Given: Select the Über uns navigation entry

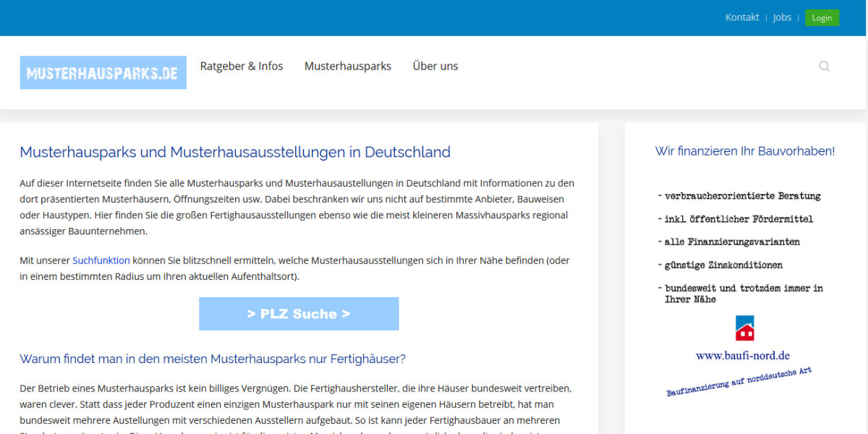Looking at the screenshot, I should click(x=435, y=66).
